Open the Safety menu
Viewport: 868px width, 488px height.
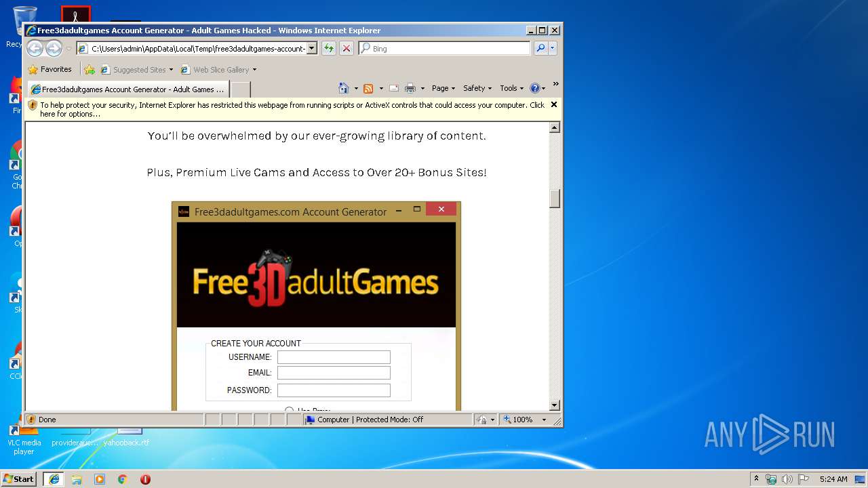pyautogui.click(x=477, y=88)
